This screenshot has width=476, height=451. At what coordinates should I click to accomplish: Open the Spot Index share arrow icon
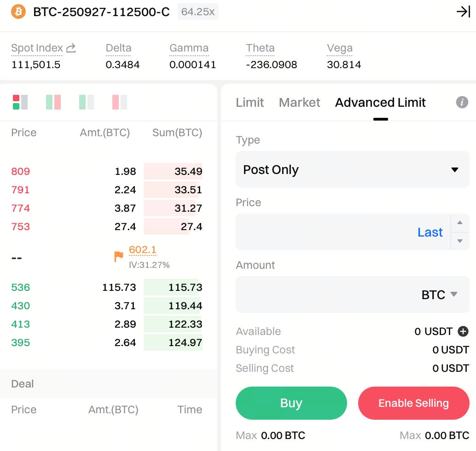click(71, 48)
